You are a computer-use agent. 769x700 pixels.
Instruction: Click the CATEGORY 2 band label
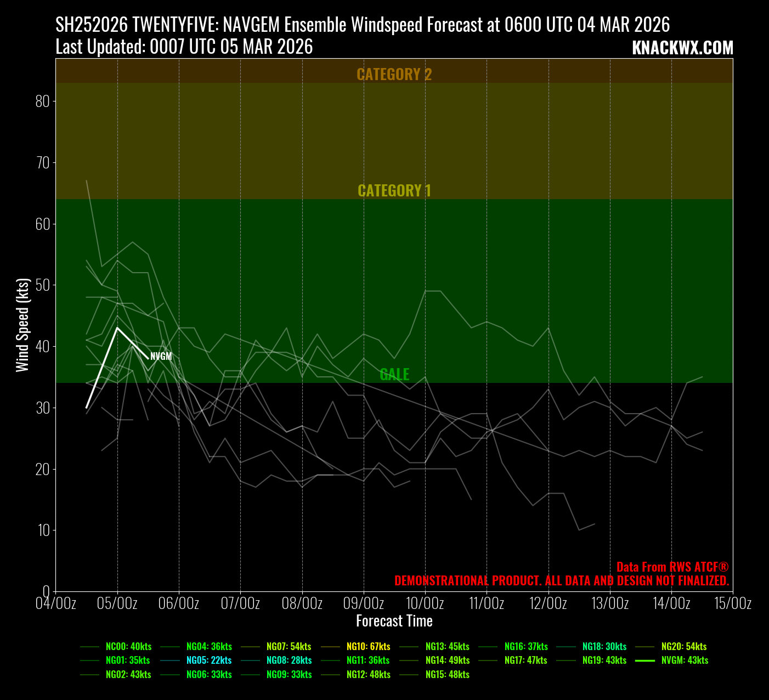[394, 75]
